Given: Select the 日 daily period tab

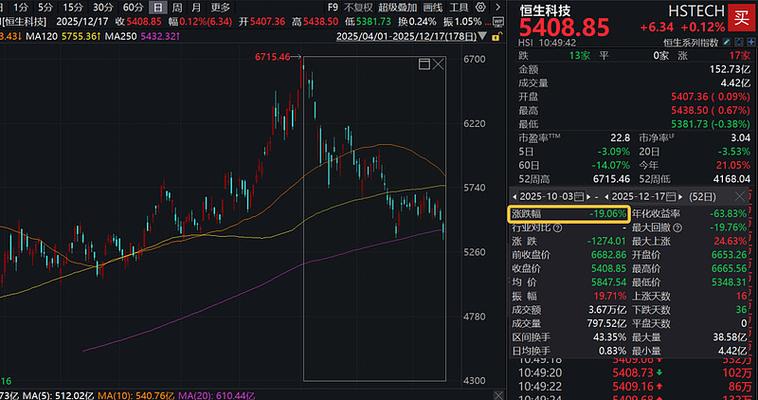Looking at the screenshot, I should [x=158, y=7].
